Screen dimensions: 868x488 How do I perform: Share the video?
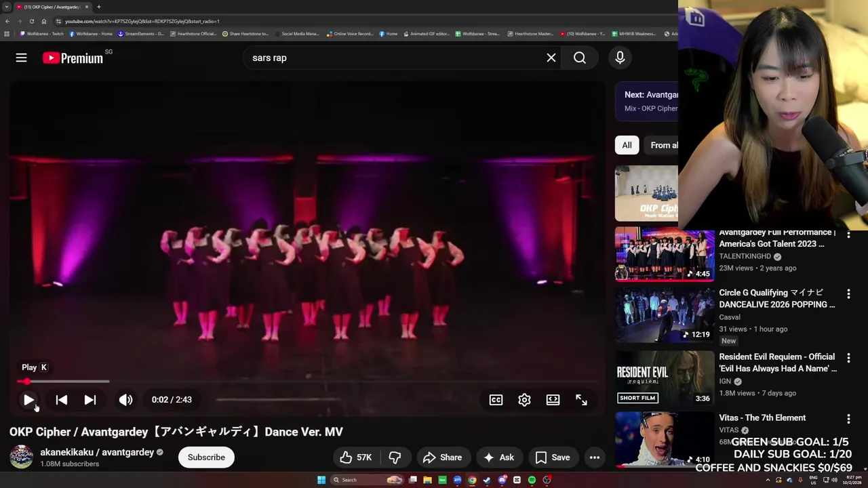[x=442, y=457]
